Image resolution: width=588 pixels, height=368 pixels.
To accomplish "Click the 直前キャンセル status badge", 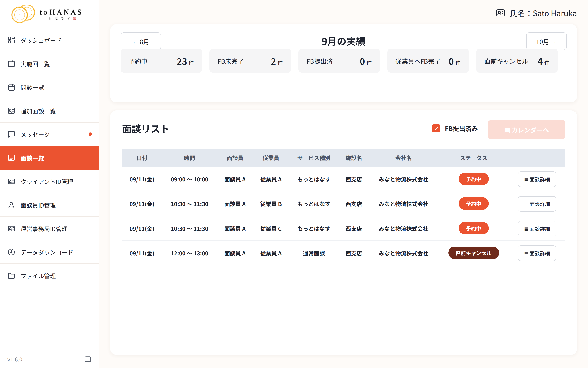I will (x=473, y=253).
